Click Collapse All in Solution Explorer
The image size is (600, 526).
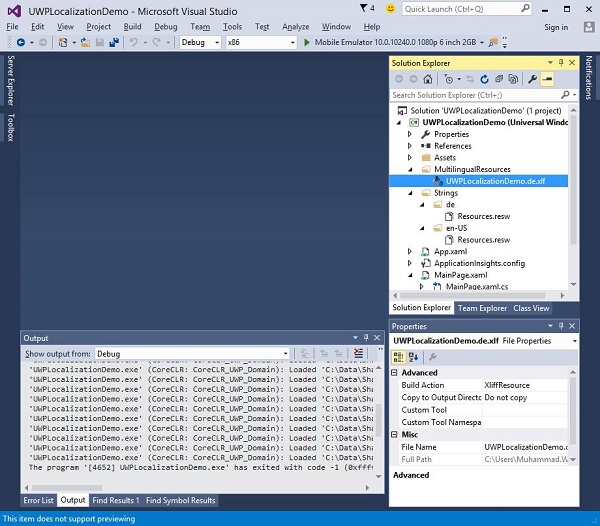pos(499,79)
